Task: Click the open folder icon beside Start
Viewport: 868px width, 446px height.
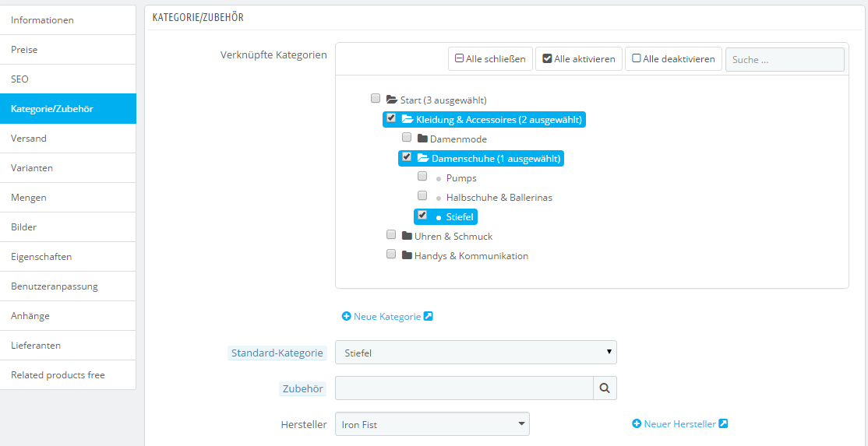Action: [392, 100]
